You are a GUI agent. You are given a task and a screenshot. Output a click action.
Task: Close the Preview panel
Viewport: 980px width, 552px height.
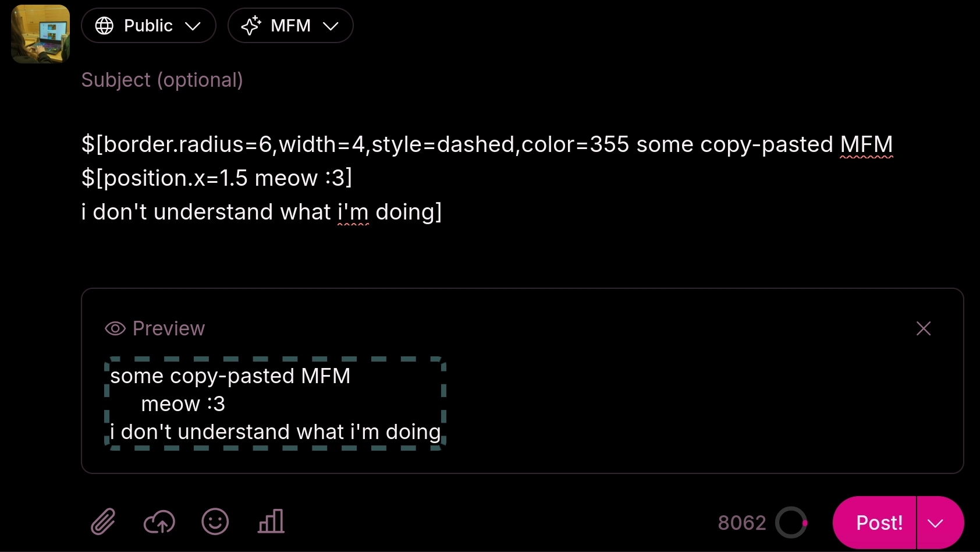[x=924, y=328]
